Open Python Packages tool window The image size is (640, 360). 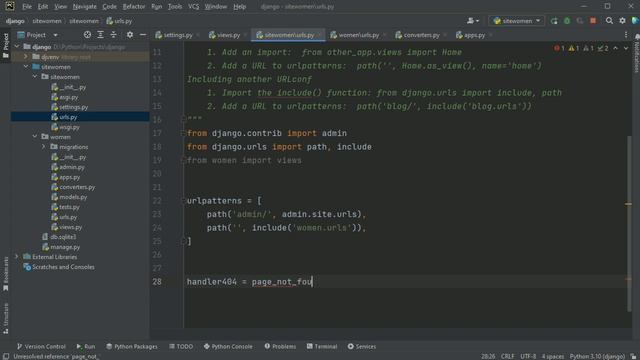[x=131, y=347]
